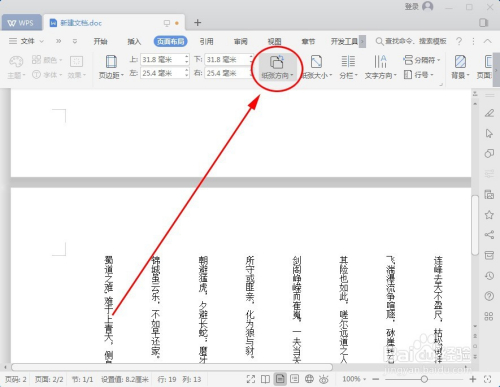Image resolution: width=500 pixels, height=387 pixels.
Task: Click the star favorites icon in sidebar
Action: coord(489,215)
